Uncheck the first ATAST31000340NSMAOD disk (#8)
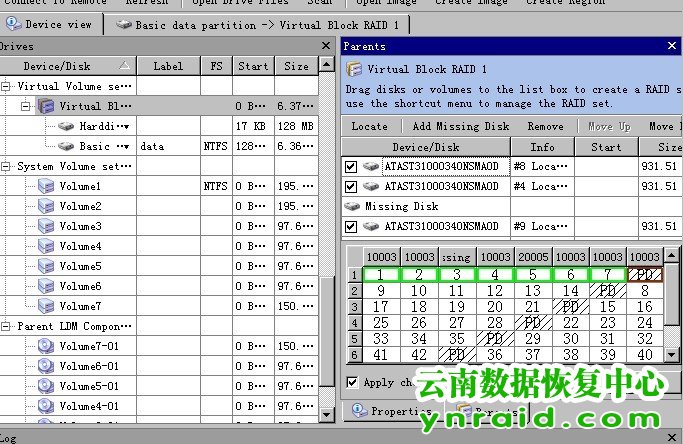 [x=350, y=166]
